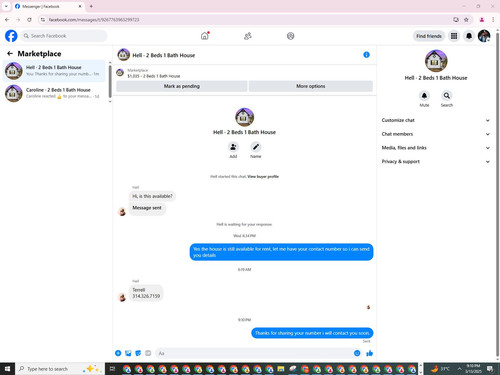Open more actions plus icon in composer

pyautogui.click(x=118, y=353)
